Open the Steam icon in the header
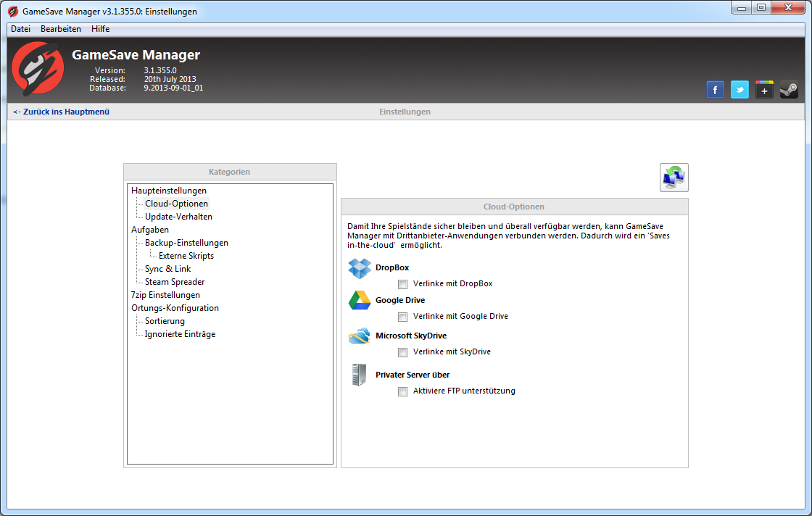Screen dimensions: 812x516 [789, 90]
